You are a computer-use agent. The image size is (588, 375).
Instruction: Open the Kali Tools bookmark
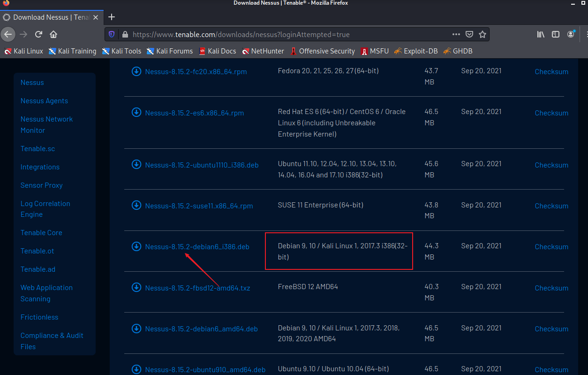(x=121, y=51)
